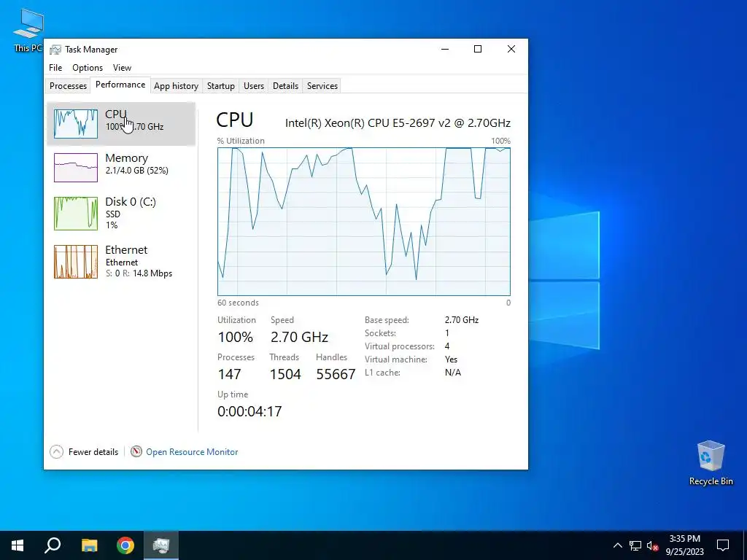Minimize the Task Manager window
Image resolution: width=747 pixels, height=560 pixels.
[x=445, y=49]
